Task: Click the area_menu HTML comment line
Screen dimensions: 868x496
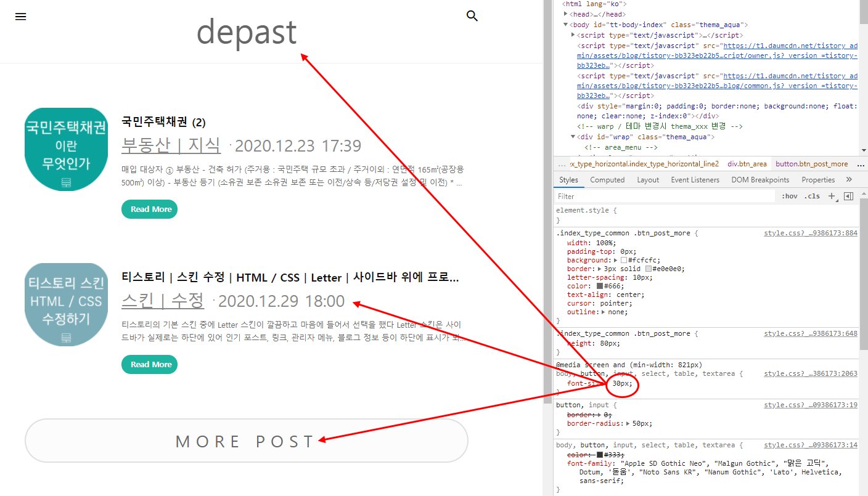Action: (x=621, y=147)
